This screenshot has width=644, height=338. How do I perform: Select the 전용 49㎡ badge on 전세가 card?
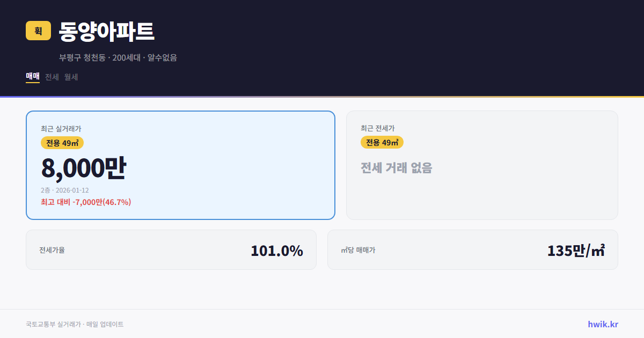382,143
